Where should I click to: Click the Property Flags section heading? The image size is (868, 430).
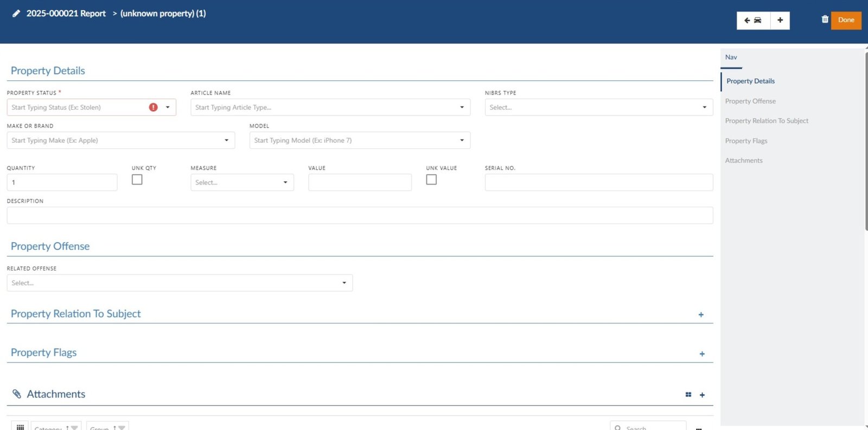(x=43, y=353)
